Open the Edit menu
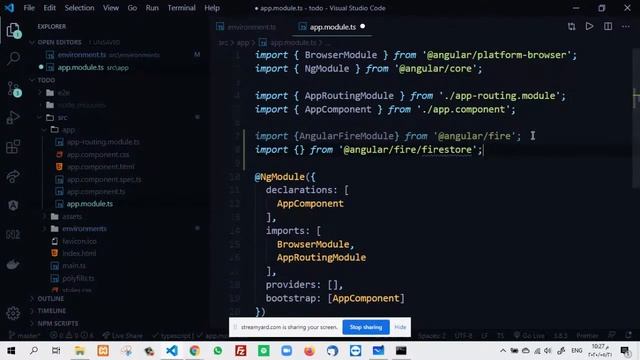Screen dimensions: 640x360 (x=49, y=8)
